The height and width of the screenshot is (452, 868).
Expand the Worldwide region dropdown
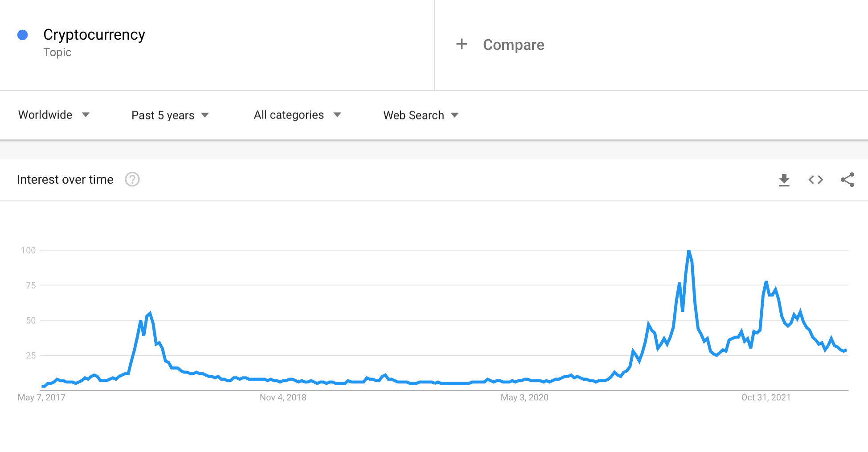tap(54, 115)
